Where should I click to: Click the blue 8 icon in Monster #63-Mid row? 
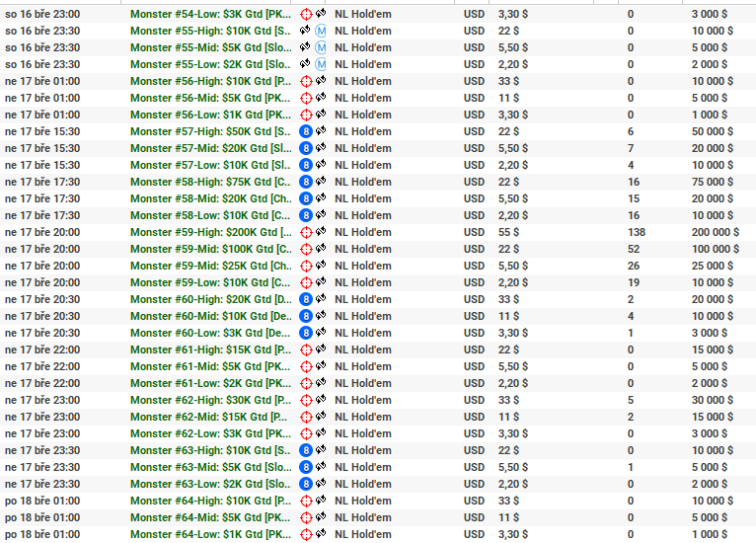306,467
